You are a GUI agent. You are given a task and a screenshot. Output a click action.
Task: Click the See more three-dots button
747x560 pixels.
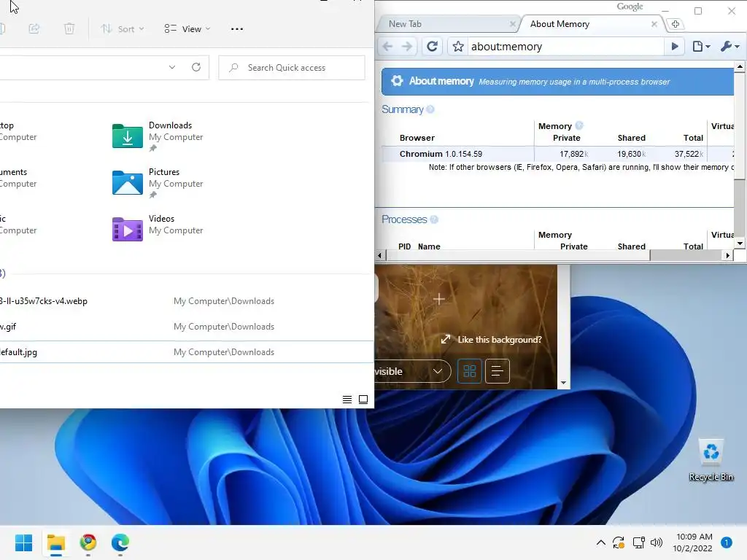coord(237,29)
